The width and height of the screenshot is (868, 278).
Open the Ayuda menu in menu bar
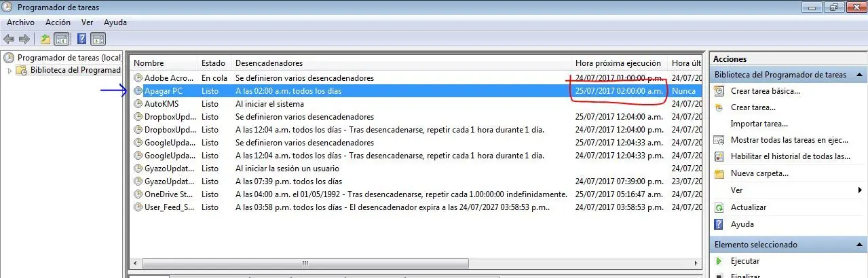[x=115, y=22]
